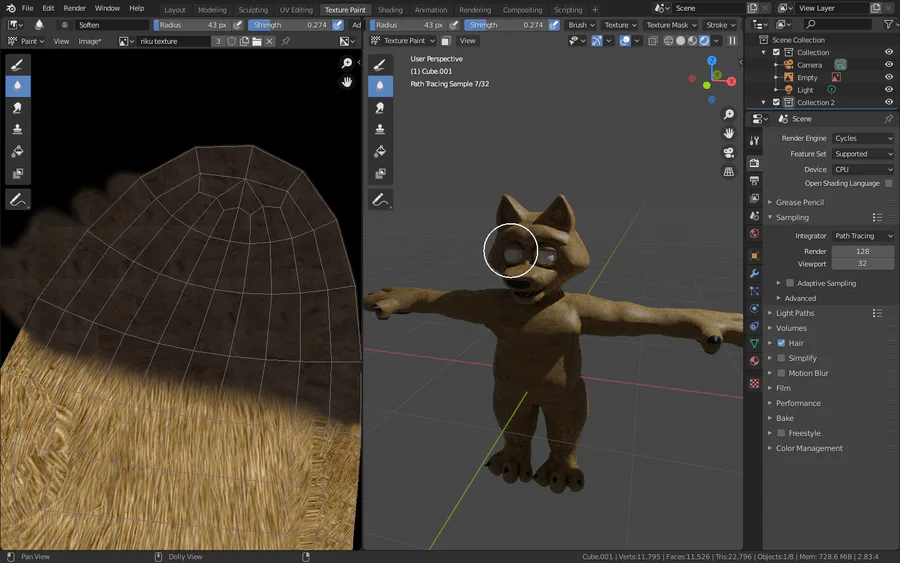Open the File menu
The image size is (900, 563).
[x=27, y=8]
